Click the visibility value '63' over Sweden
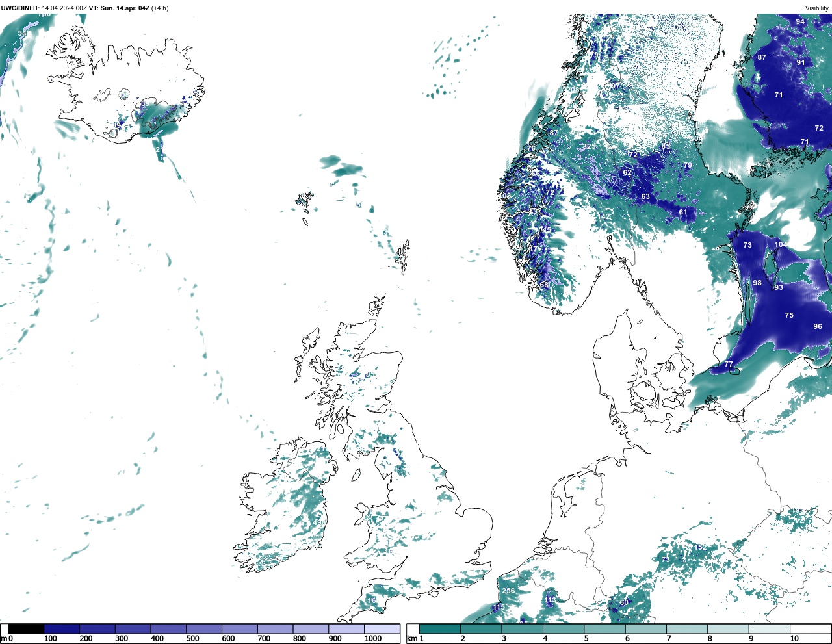Screen dimensions: 832x644 coord(645,196)
